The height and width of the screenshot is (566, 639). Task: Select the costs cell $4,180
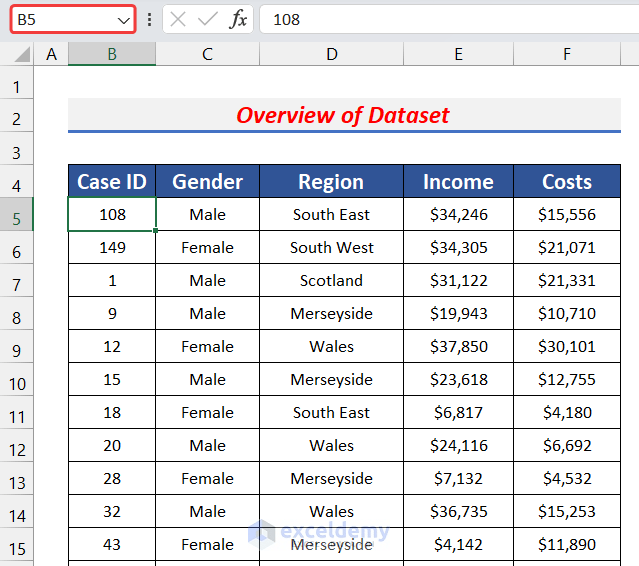[x=567, y=412]
